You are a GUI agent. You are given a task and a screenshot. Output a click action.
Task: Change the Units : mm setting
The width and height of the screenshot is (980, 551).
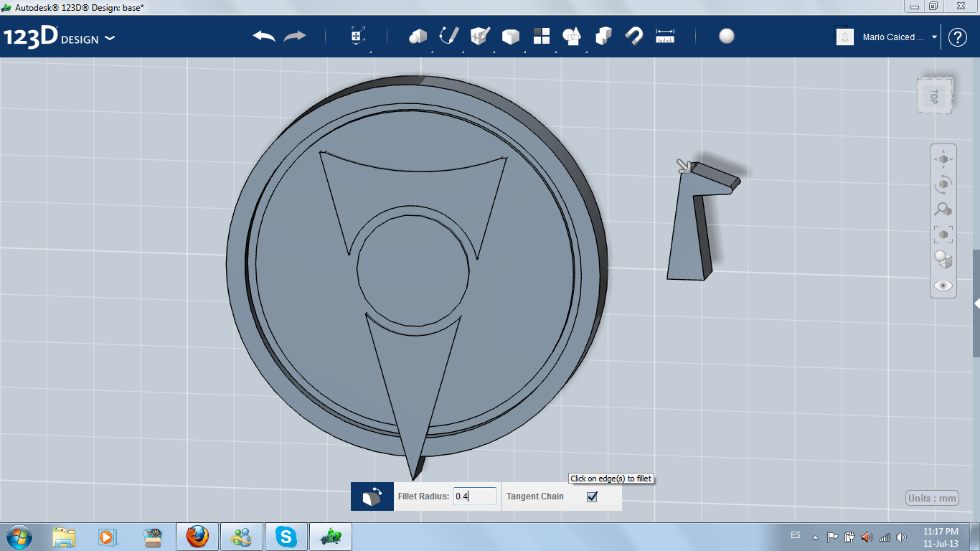click(x=932, y=499)
